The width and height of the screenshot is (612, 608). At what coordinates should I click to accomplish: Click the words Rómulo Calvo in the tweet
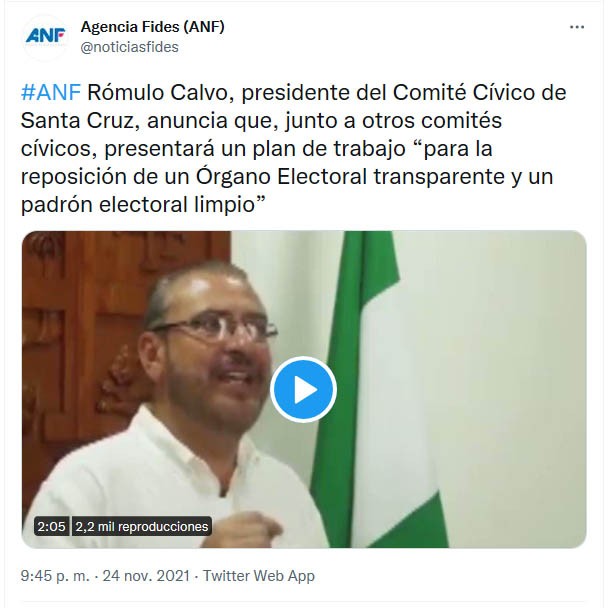157,93
